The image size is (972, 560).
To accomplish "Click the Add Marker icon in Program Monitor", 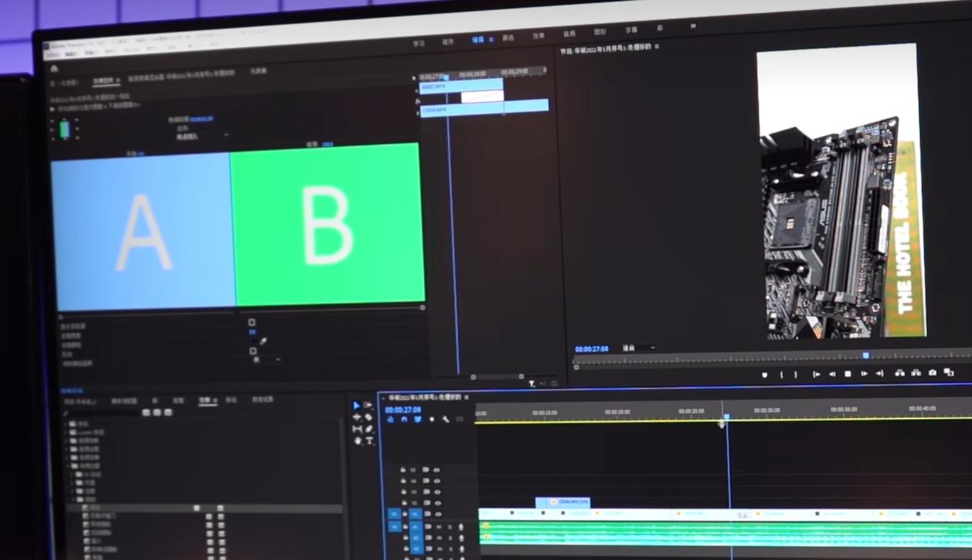I will coord(765,374).
